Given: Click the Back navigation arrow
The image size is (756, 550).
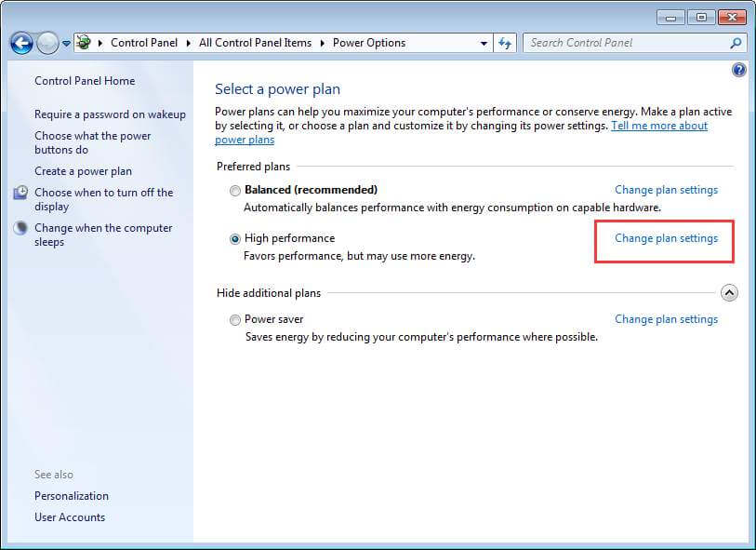Looking at the screenshot, I should [21, 44].
